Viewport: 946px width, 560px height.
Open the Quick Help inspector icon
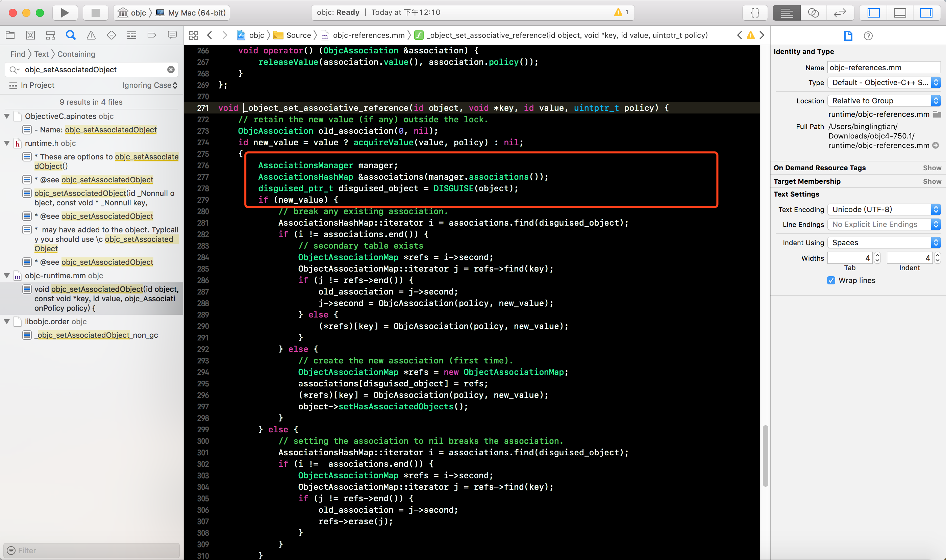[868, 36]
